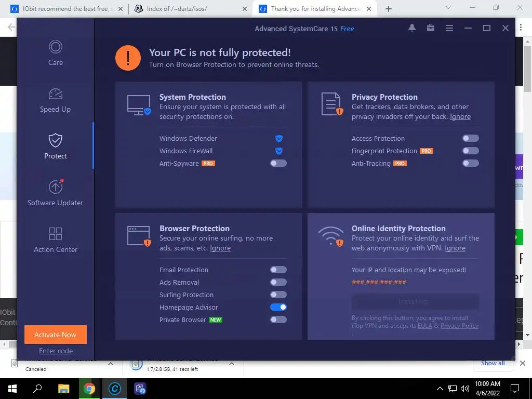The width and height of the screenshot is (532, 399).
Task: Open the hamburger options menu
Action: (449, 28)
